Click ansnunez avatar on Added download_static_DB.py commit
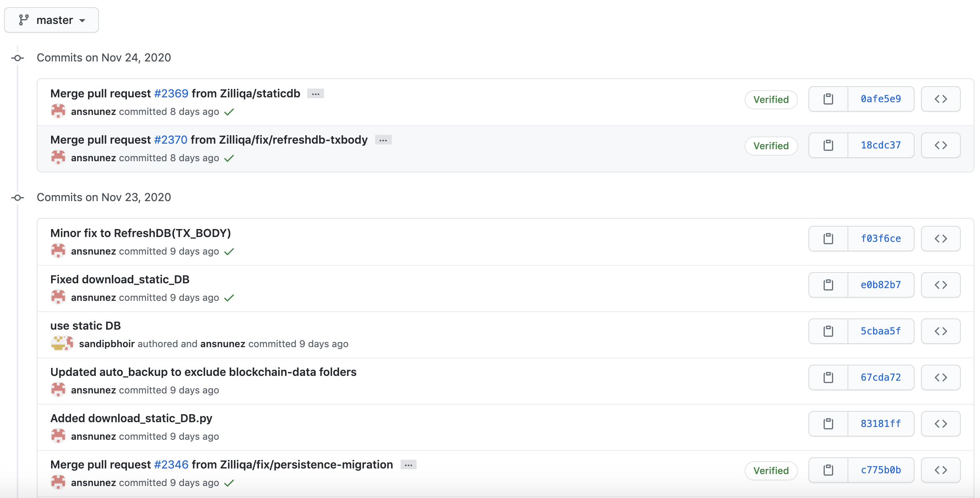This screenshot has height=498, width=980. pos(58,436)
